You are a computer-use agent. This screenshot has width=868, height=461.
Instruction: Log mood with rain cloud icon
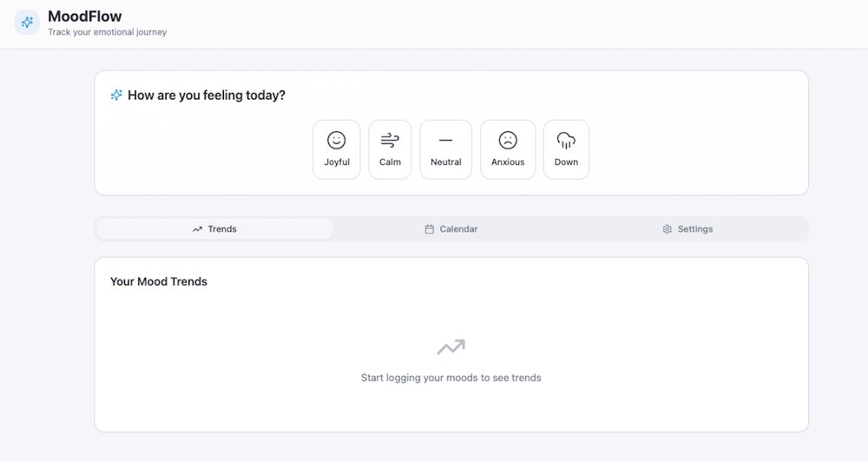pyautogui.click(x=566, y=140)
